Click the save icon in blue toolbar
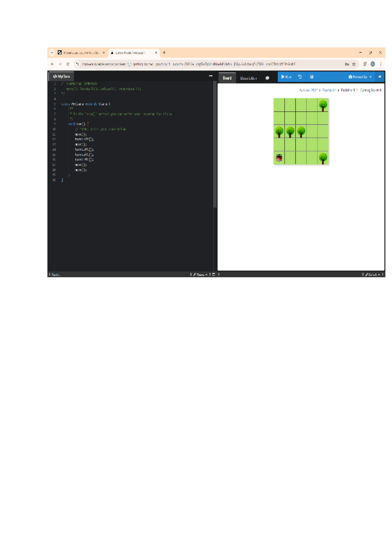The image size is (392, 554). click(x=312, y=77)
